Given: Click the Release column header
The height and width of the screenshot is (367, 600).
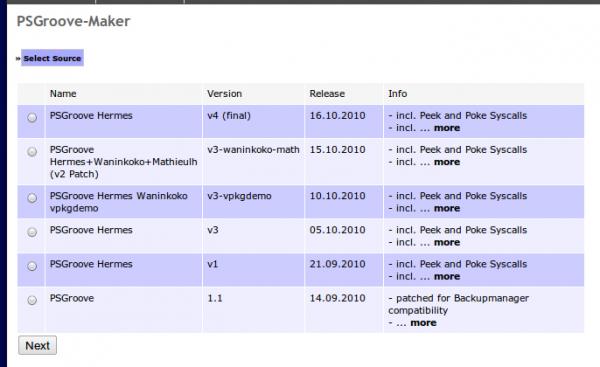Looking at the screenshot, I should pos(327,93).
